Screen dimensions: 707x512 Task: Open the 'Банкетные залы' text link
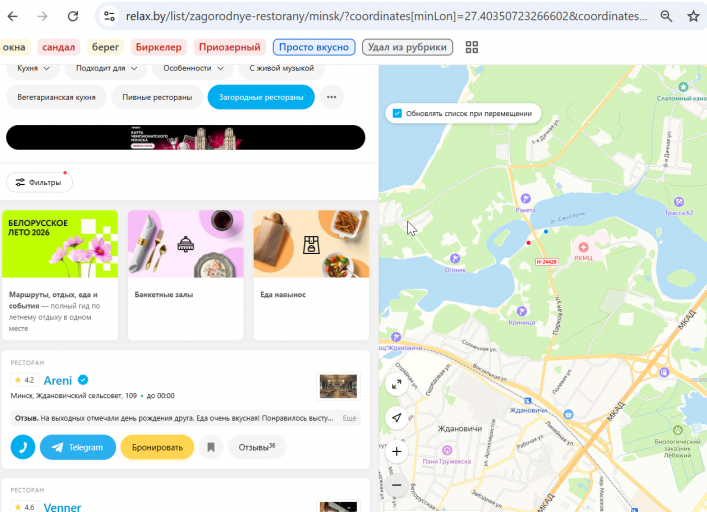pos(164,295)
